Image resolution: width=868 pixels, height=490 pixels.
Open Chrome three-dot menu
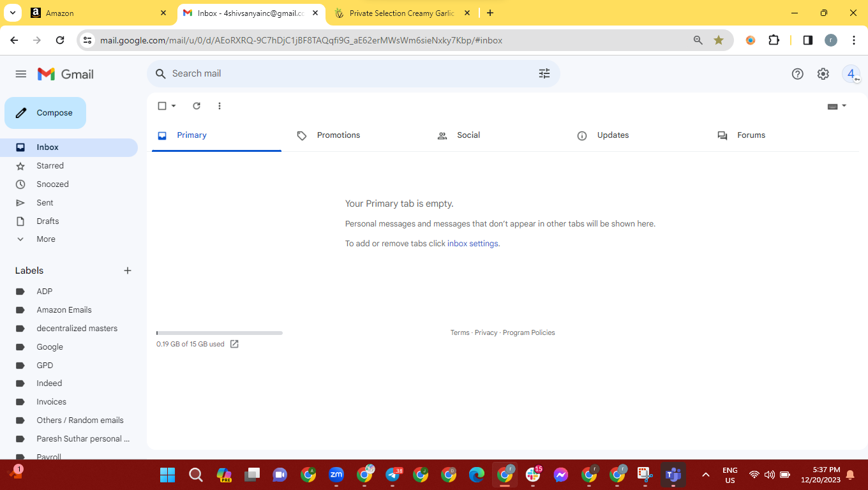(854, 40)
